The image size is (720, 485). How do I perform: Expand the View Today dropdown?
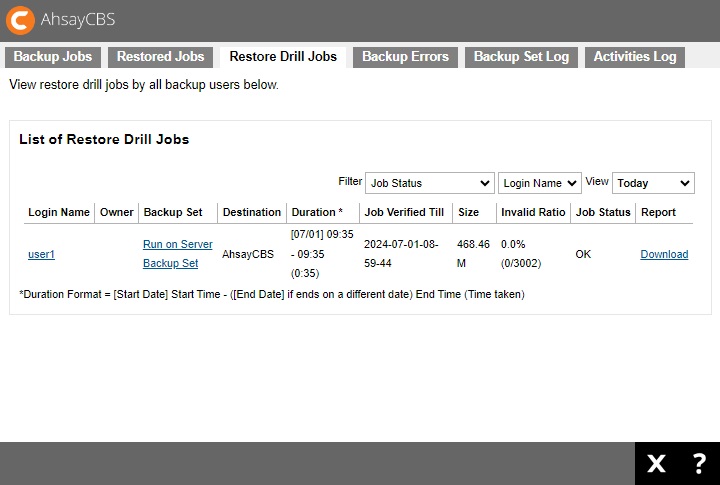652,183
